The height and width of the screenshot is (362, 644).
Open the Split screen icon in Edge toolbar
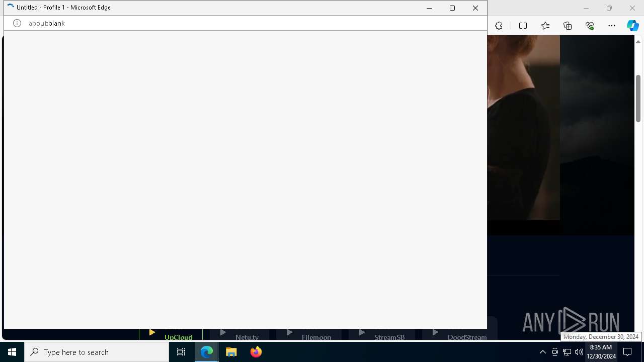(523, 26)
